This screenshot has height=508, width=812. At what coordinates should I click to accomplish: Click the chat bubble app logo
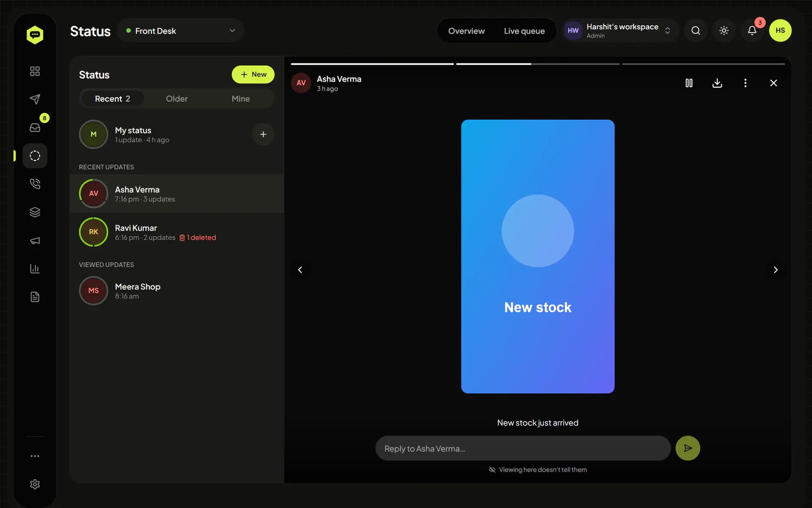[x=35, y=35]
